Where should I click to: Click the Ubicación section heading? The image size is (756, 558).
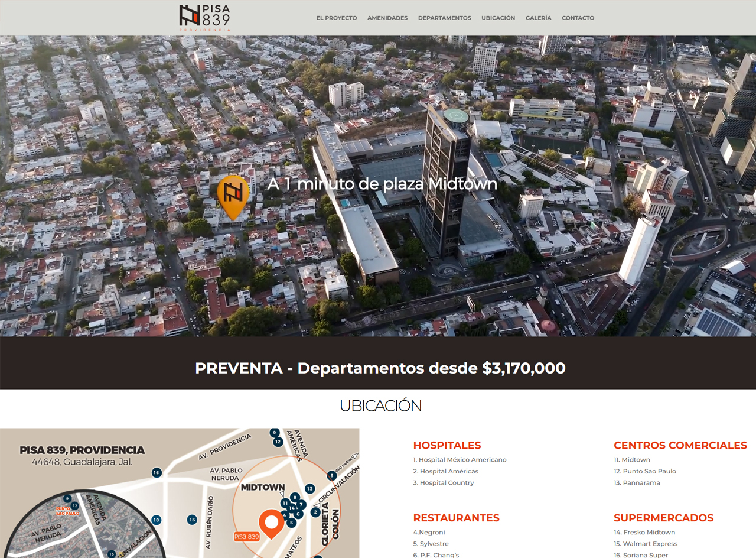point(380,406)
